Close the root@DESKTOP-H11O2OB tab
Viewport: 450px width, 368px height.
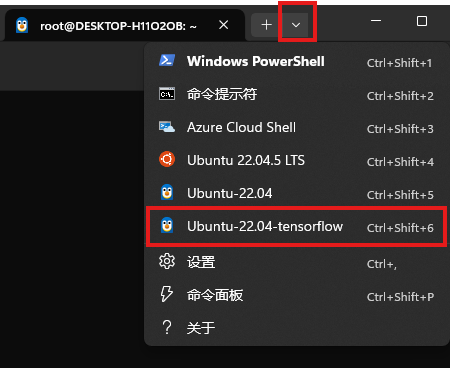(x=224, y=25)
